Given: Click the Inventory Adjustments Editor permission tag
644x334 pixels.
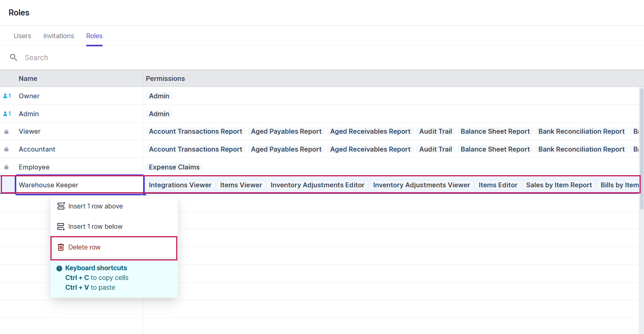Looking at the screenshot, I should click(x=317, y=185).
